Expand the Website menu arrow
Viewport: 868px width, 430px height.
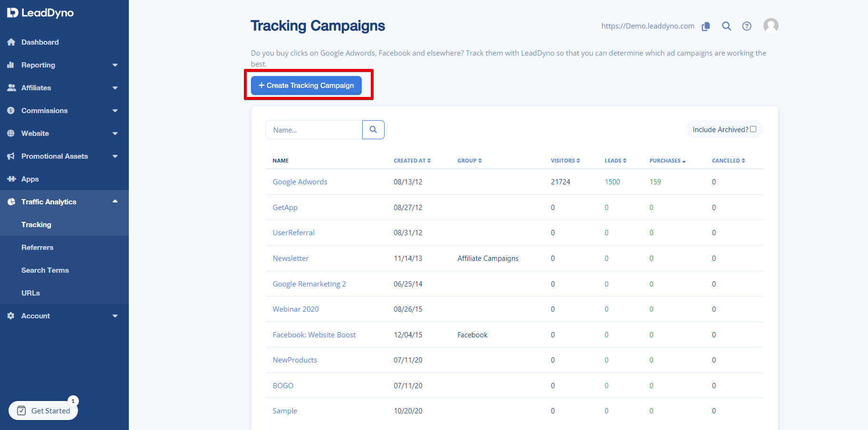pos(115,134)
